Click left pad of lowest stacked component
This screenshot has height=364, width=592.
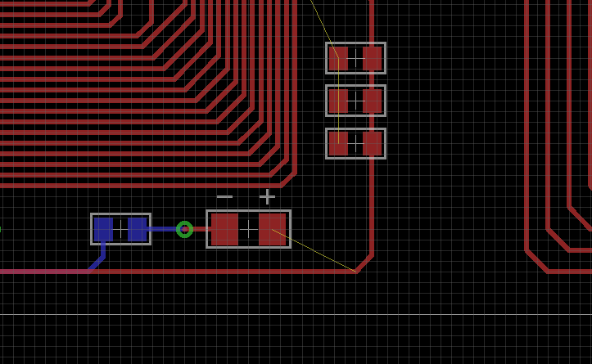(338, 143)
